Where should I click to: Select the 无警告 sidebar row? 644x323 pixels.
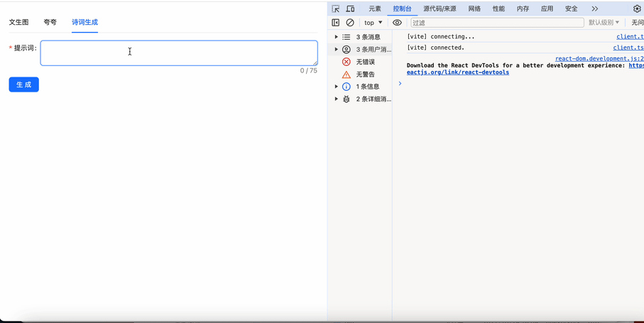coord(361,75)
